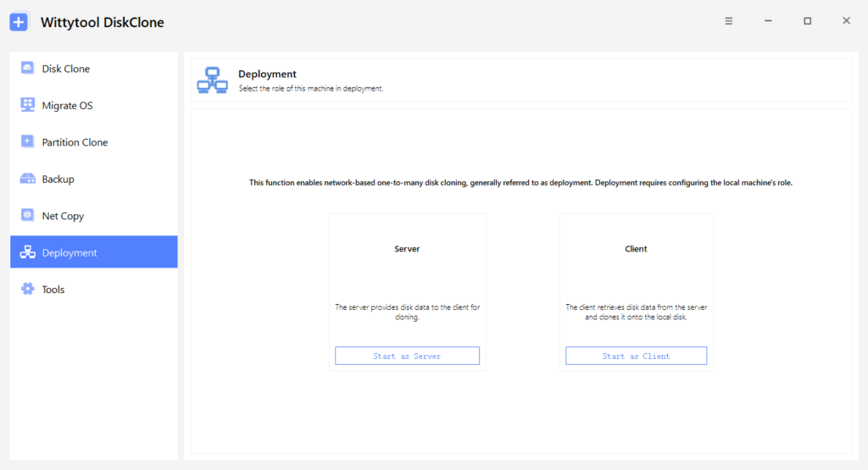The height and width of the screenshot is (470, 868).
Task: Click the Partition Clone sidebar icon
Action: [x=27, y=141]
